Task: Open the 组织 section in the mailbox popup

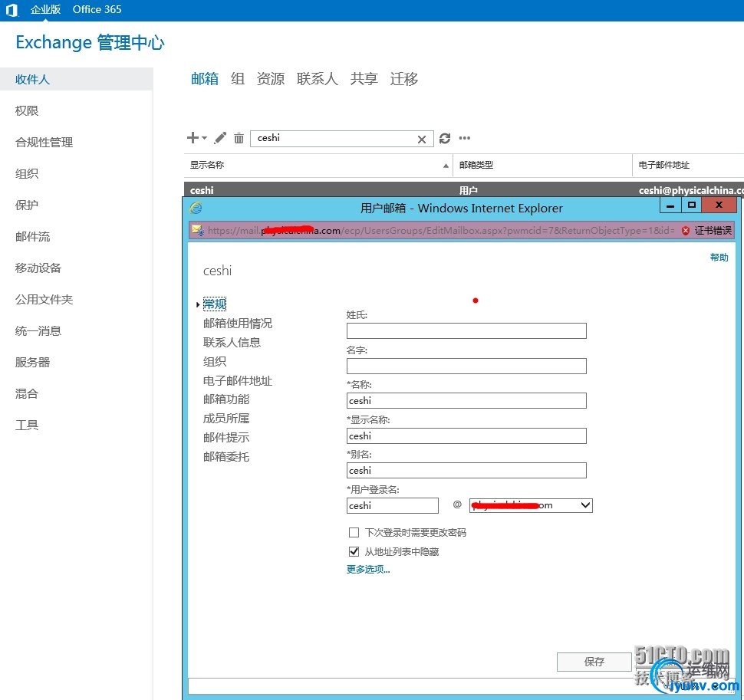Action: (x=215, y=362)
